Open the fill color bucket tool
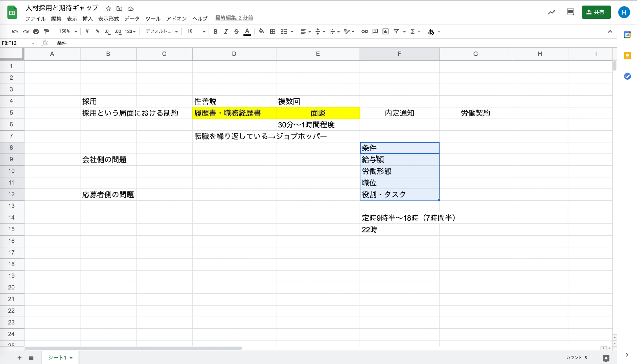This screenshot has width=637, height=364. 261,31
